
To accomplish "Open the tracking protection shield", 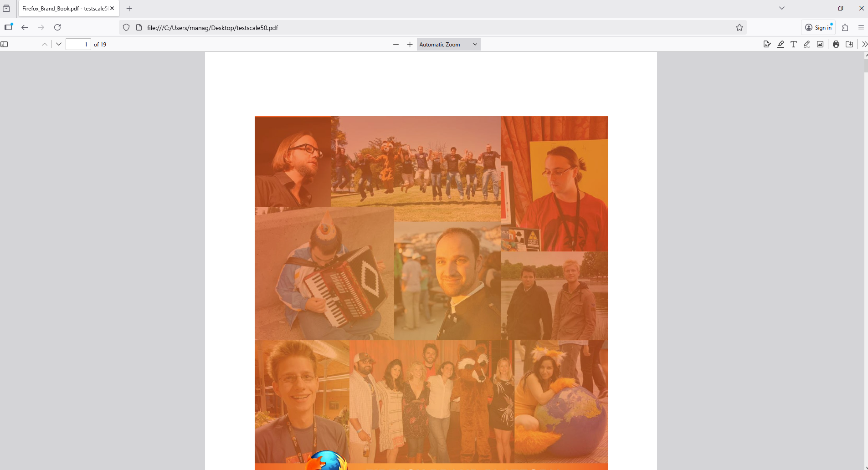I will (126, 27).
